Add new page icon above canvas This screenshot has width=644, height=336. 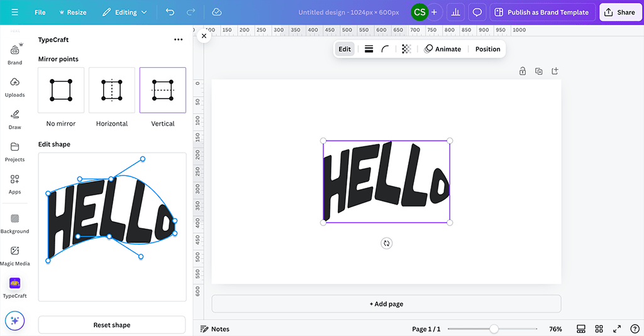point(555,71)
